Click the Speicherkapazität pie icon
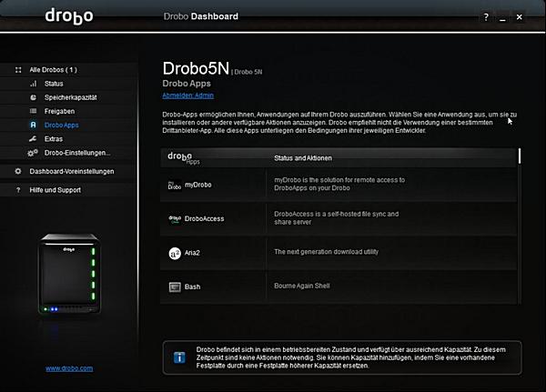Screen dimensions: 546x392 click(33, 97)
